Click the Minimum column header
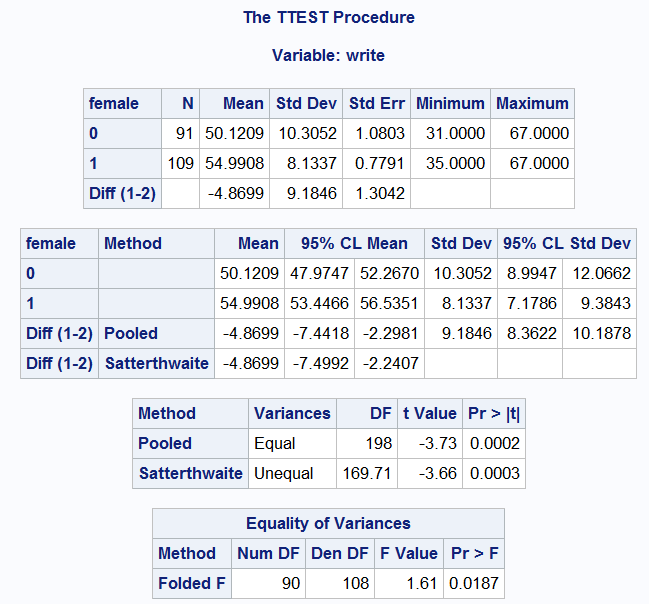This screenshot has height=604, width=649. point(450,103)
